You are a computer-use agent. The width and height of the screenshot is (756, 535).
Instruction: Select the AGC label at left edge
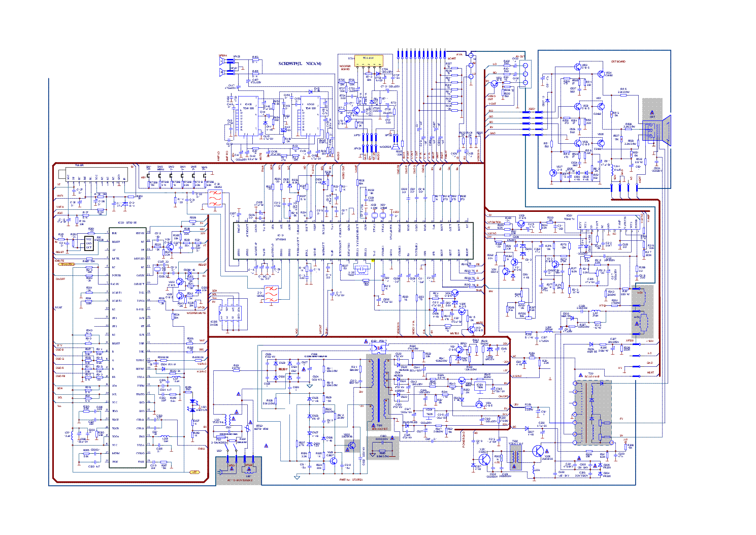tap(59, 213)
